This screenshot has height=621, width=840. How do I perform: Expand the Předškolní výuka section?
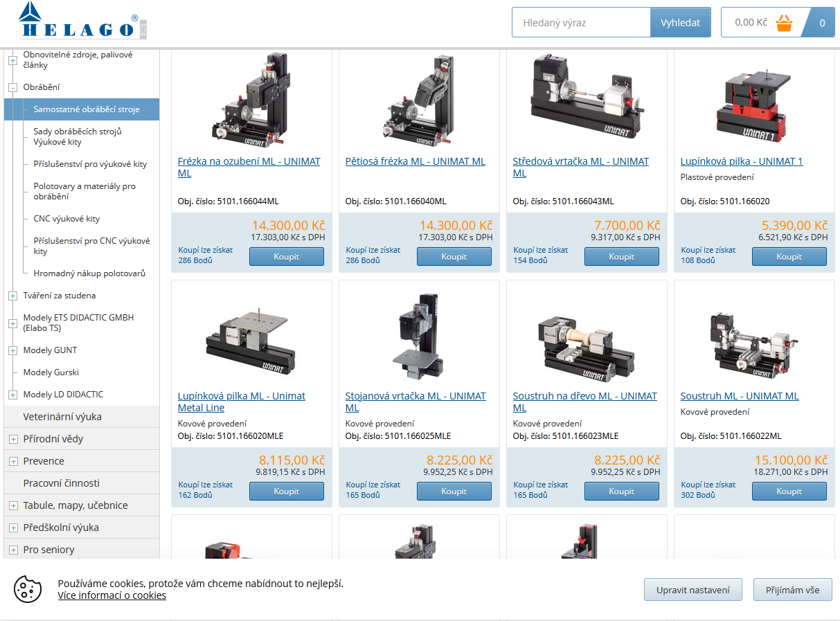click(12, 528)
